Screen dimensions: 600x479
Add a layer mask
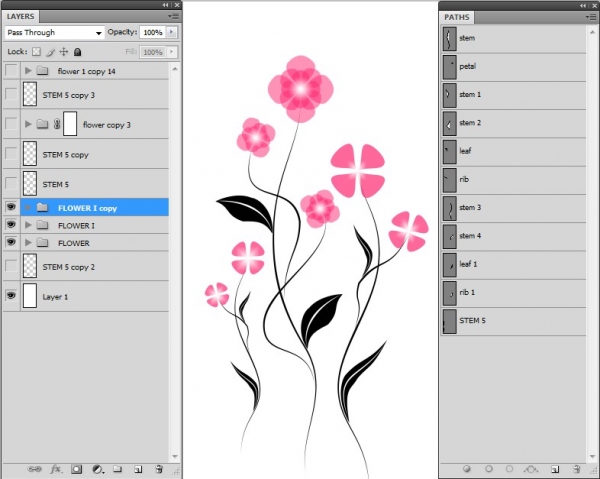tap(77, 469)
